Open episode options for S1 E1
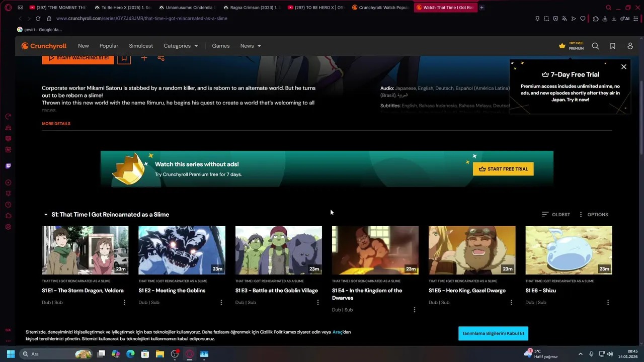644x362 pixels. 124,302
